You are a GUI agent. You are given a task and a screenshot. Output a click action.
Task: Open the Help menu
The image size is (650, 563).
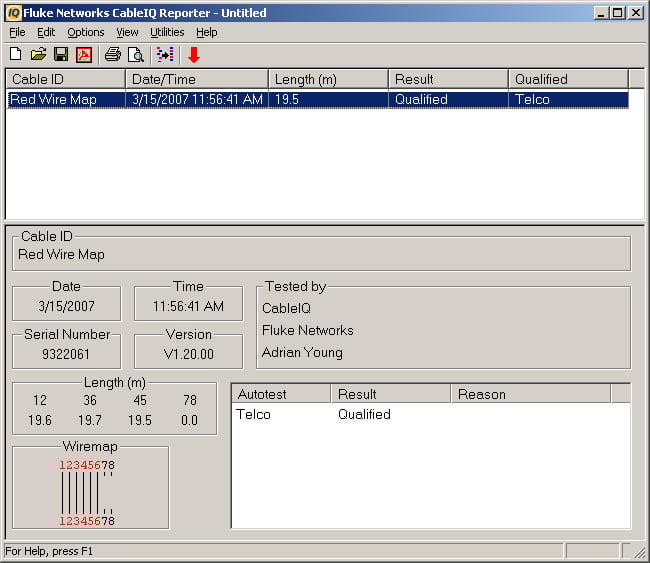(207, 32)
